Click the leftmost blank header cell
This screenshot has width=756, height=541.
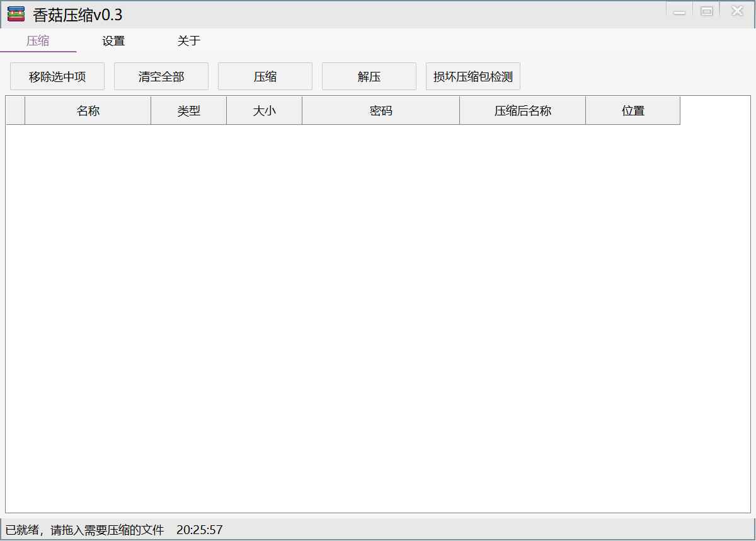pos(15,110)
